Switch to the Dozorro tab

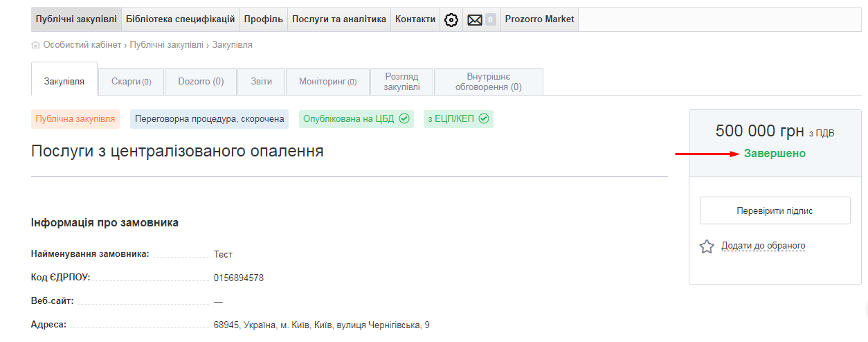(201, 82)
